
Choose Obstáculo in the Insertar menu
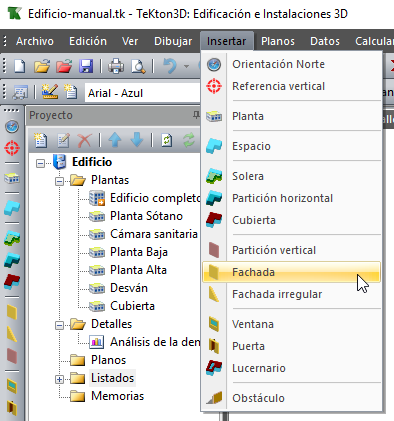[x=292, y=398]
